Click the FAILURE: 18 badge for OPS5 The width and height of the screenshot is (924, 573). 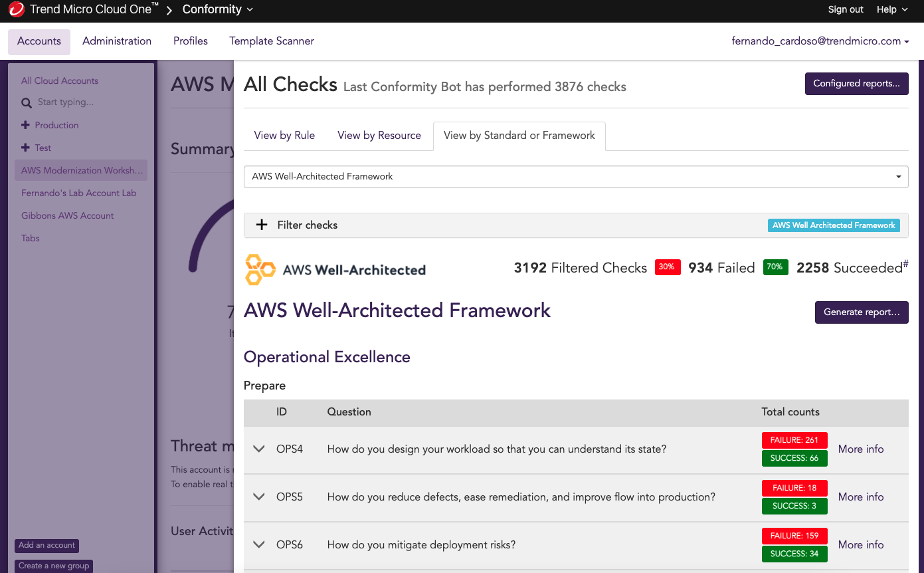tap(794, 488)
